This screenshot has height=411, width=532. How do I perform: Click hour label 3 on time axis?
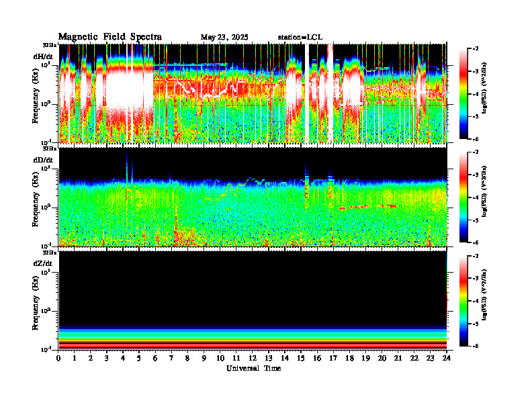click(107, 359)
